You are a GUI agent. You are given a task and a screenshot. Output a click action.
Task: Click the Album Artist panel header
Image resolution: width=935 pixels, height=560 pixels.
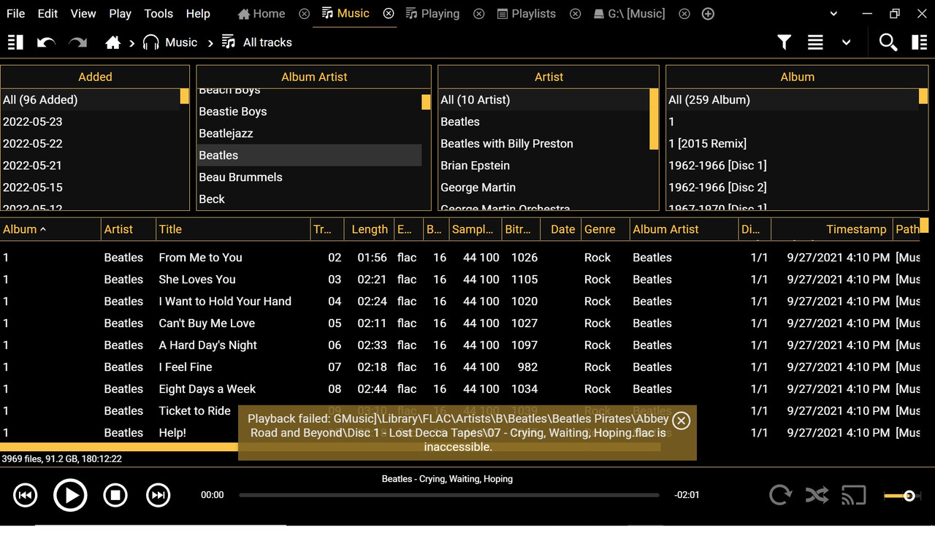314,77
